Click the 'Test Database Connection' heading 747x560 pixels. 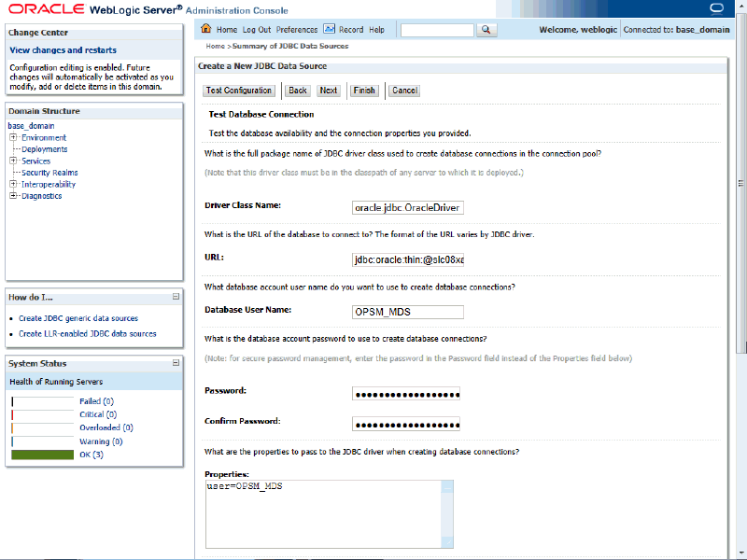[x=261, y=114]
